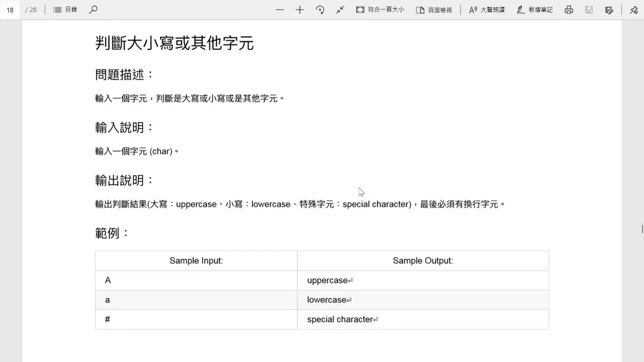Click the '#' sample input cell
This screenshot has height=362, width=644.
pyautogui.click(x=196, y=319)
